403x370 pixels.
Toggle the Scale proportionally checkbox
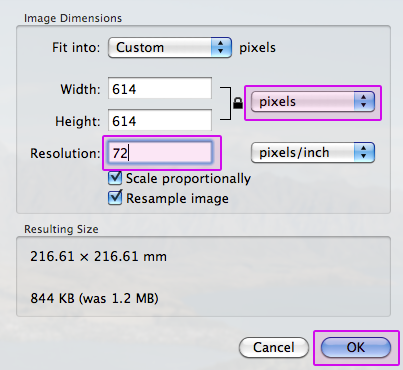tap(115, 178)
